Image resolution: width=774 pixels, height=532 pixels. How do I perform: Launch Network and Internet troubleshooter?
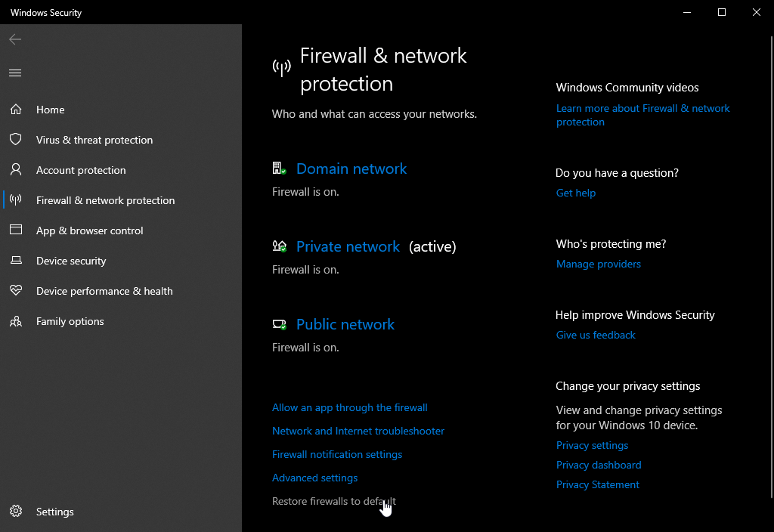pos(358,431)
